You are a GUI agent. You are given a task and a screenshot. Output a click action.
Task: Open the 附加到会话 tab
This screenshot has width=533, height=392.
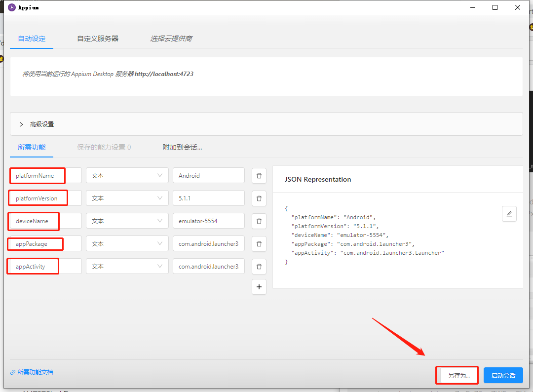[x=182, y=147]
